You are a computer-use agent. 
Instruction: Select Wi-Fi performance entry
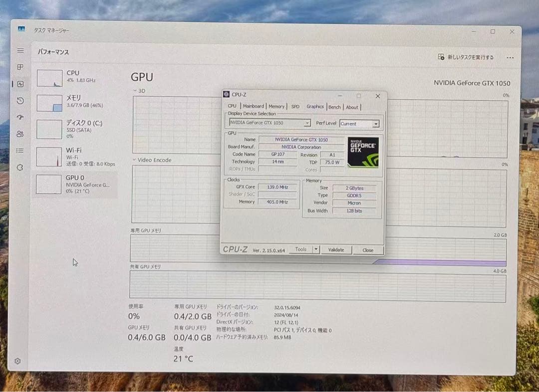click(76, 156)
